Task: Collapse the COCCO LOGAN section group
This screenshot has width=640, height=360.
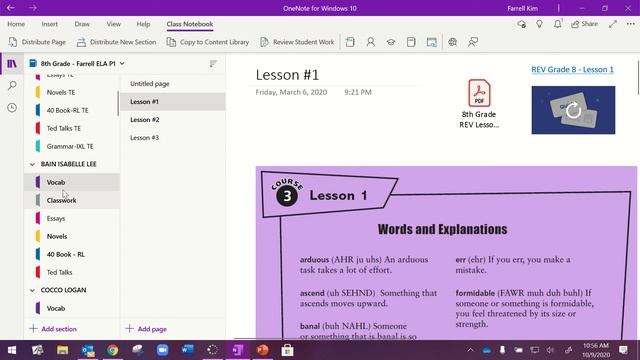Action: (32, 290)
